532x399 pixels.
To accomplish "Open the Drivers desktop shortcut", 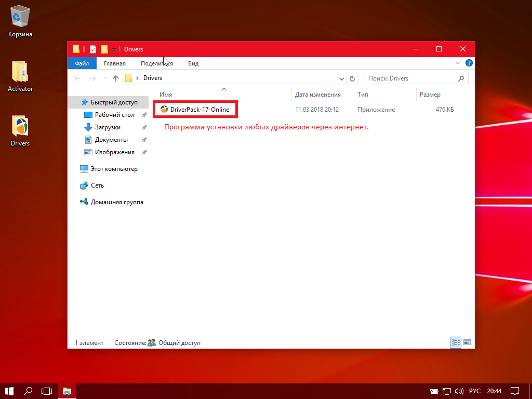I will tap(20, 127).
